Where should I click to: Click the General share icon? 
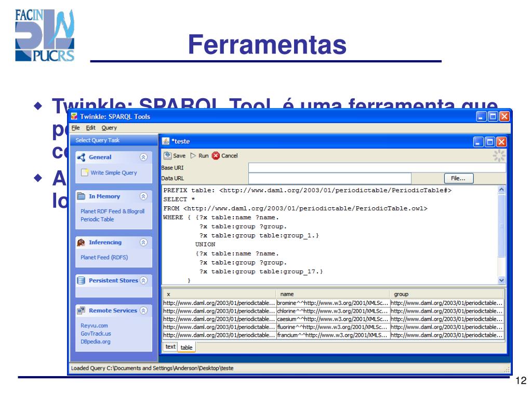point(82,157)
